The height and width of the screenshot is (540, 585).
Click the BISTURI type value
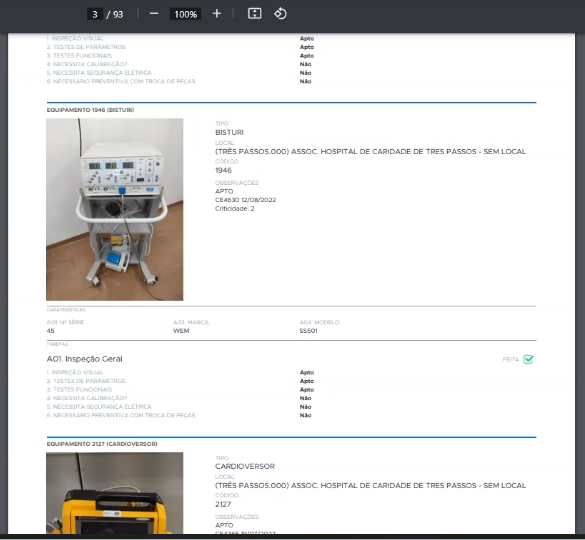(x=229, y=132)
